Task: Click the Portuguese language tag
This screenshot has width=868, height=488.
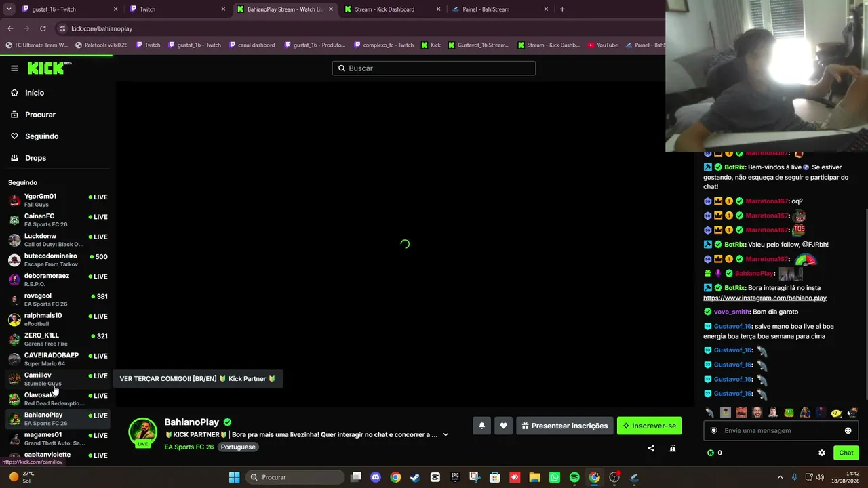Action: point(238,447)
